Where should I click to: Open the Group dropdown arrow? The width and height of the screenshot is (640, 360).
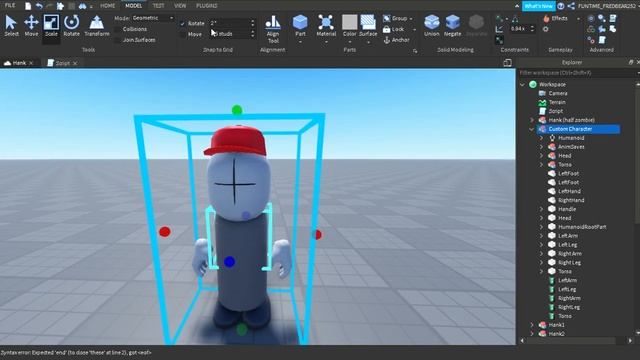point(411,18)
